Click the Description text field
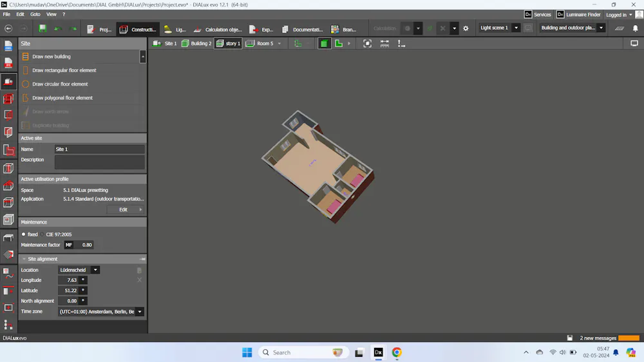This screenshot has height=362, width=644. click(x=100, y=162)
